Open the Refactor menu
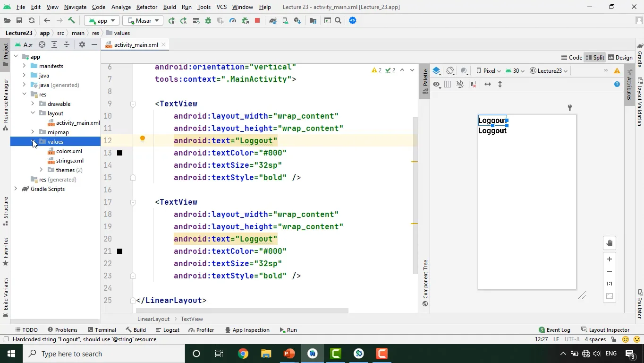The width and height of the screenshot is (644, 363). [x=146, y=7]
